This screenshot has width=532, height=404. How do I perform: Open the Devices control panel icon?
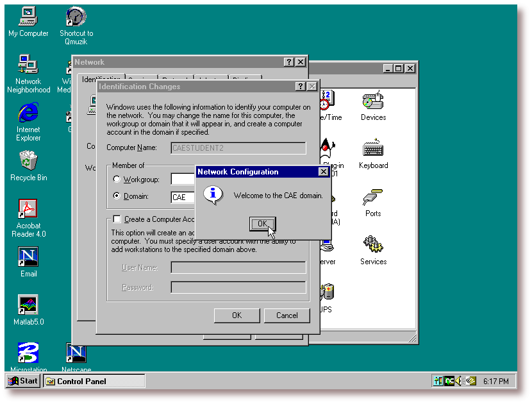pyautogui.click(x=373, y=103)
